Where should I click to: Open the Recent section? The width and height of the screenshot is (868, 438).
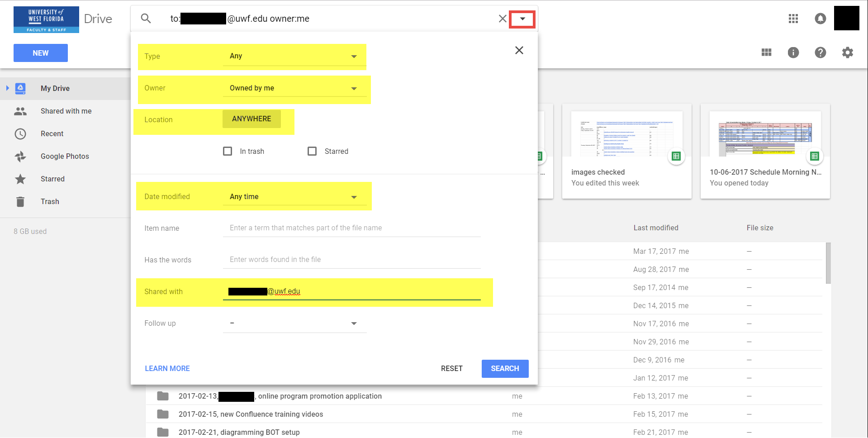(x=52, y=133)
